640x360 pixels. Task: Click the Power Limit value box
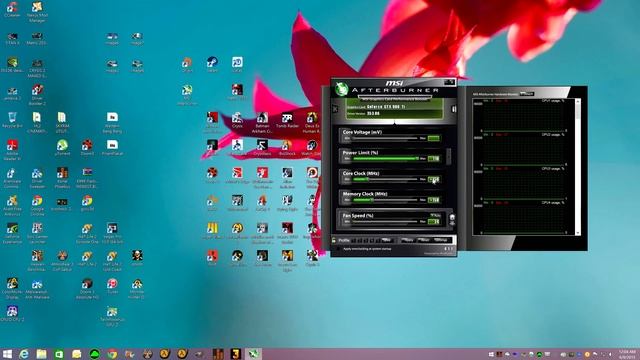[x=434, y=158]
